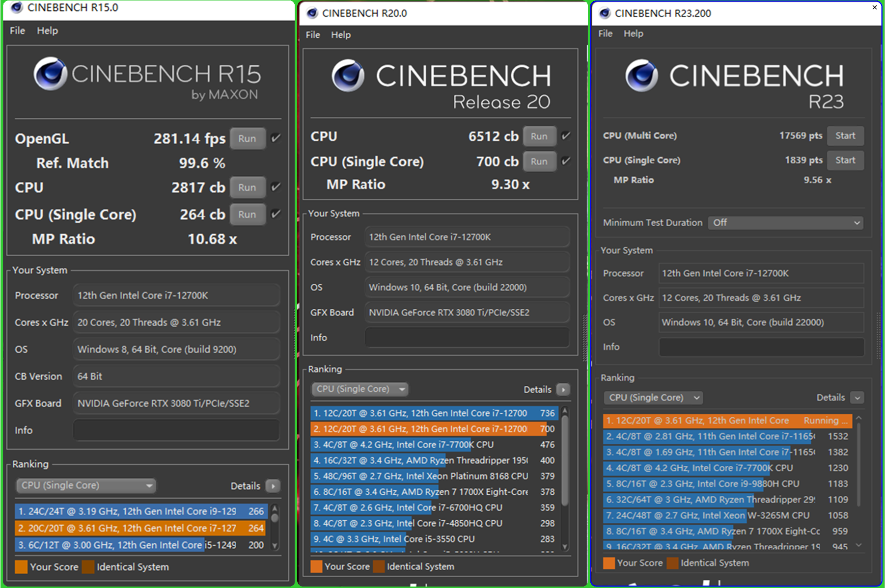Viewport: 885px width, 588px height.
Task: Toggle the CPU test checkbox in R20
Action: (x=566, y=136)
